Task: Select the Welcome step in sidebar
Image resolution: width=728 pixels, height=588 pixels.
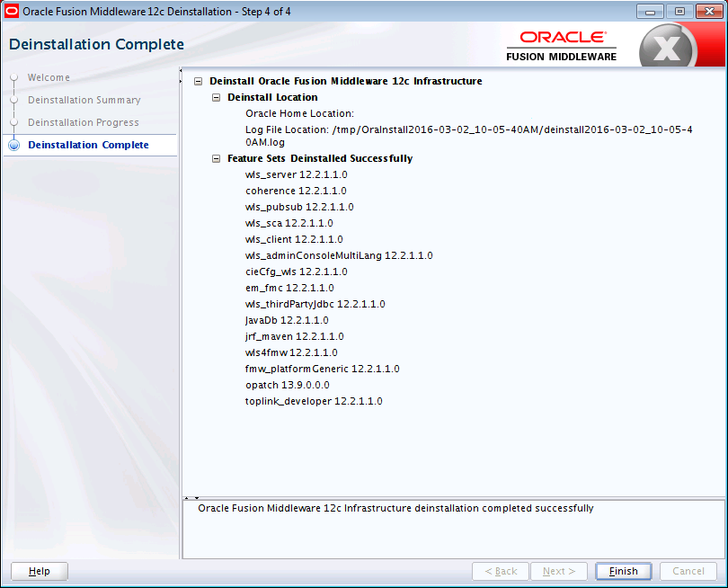Action: [x=49, y=77]
